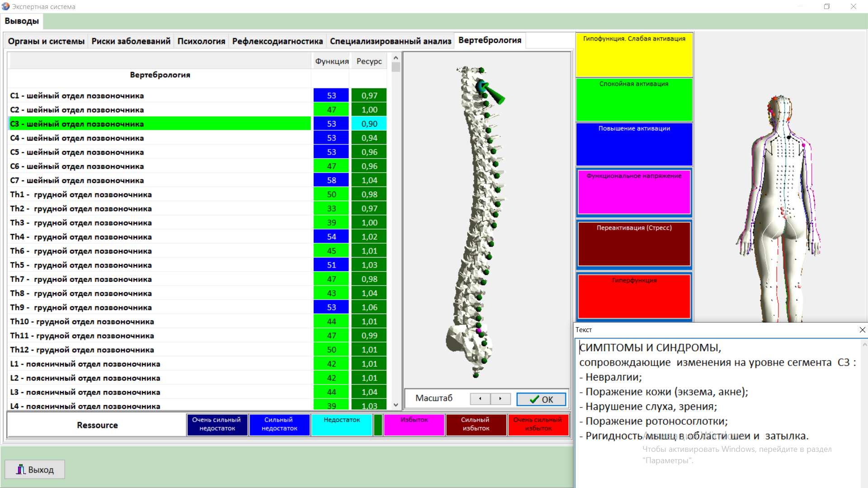Switch to Риски заболеваний tab

point(131,41)
